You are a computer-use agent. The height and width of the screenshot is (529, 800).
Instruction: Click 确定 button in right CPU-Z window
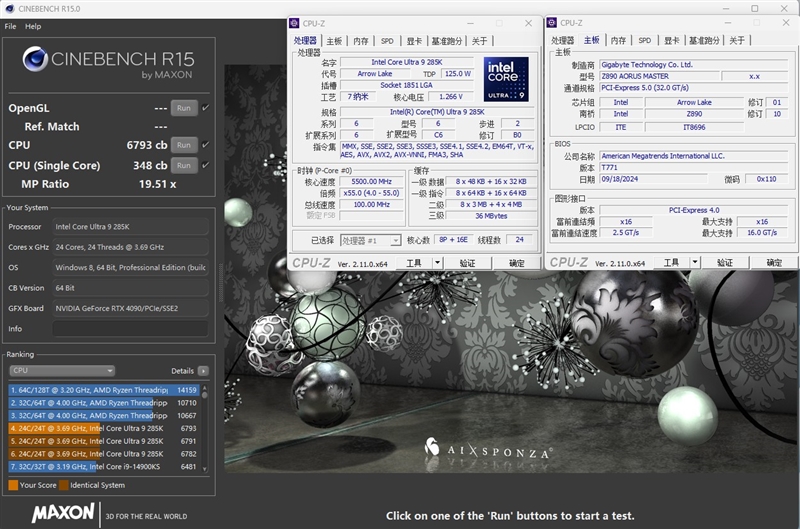773,263
